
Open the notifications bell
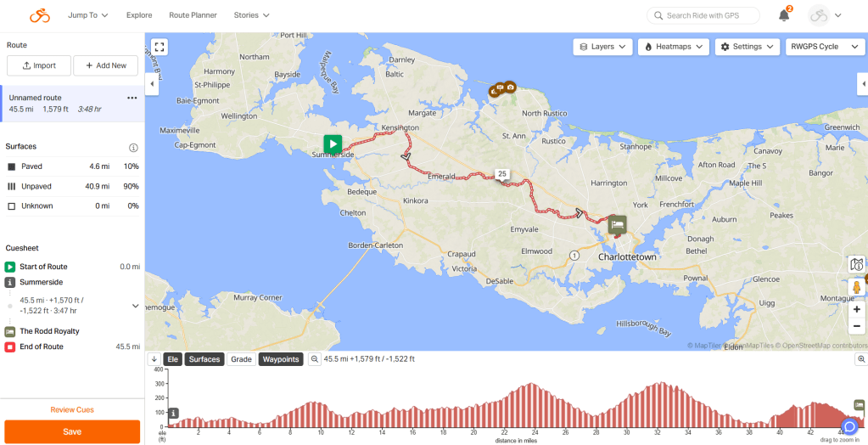click(784, 15)
